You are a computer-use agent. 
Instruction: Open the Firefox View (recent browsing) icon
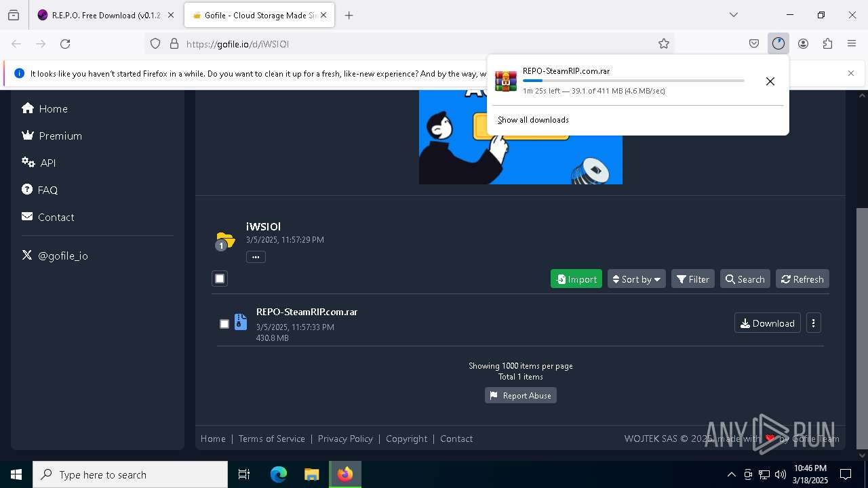click(14, 15)
